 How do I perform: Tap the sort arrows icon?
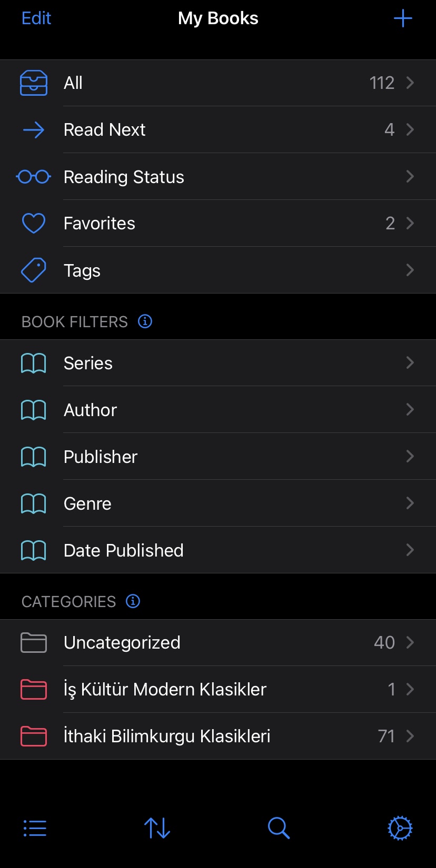coord(157,828)
